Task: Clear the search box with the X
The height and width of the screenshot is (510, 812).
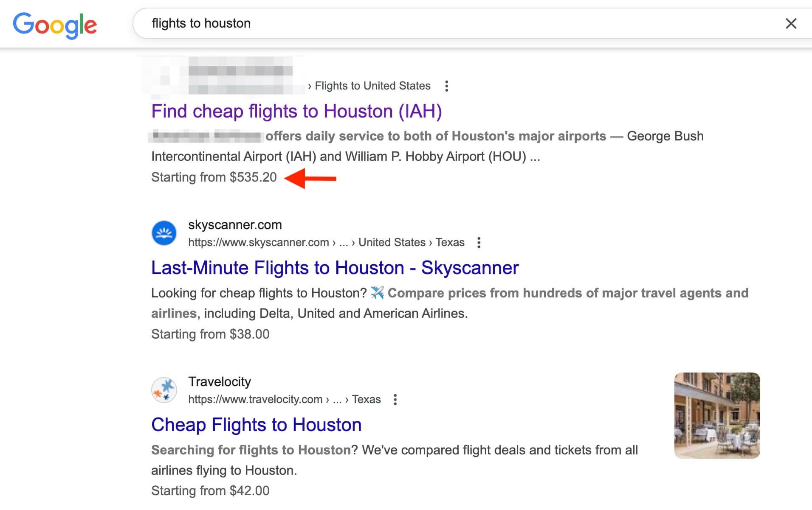Action: coord(791,23)
